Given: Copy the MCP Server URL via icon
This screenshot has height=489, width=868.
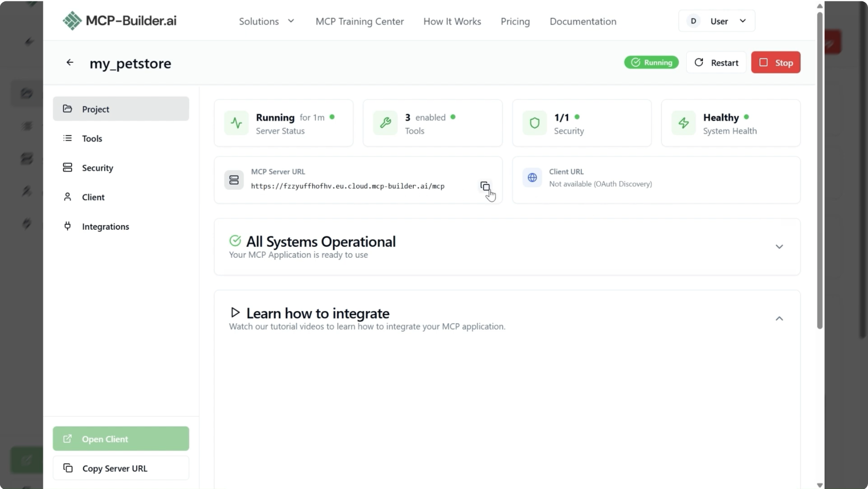Looking at the screenshot, I should coord(485,186).
